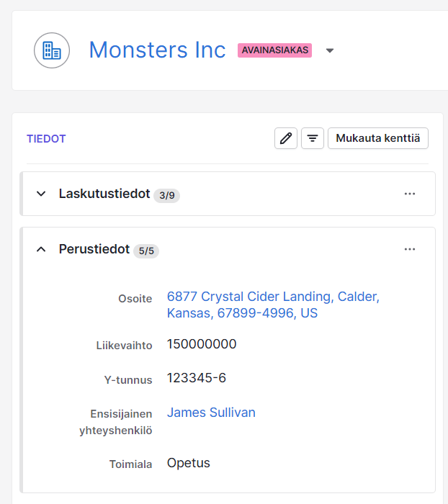Select the TIEDOT section heading
The height and width of the screenshot is (504, 448).
click(46, 139)
